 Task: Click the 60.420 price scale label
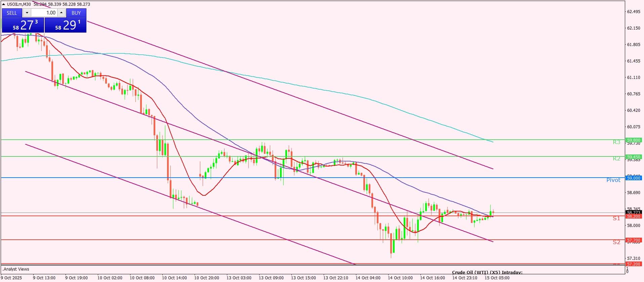click(x=634, y=110)
